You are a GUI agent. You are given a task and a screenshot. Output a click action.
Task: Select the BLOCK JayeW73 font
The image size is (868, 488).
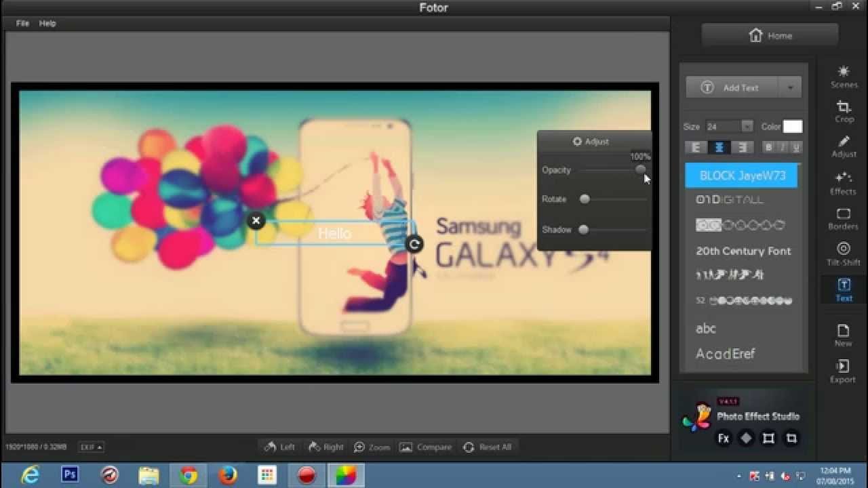pyautogui.click(x=742, y=176)
